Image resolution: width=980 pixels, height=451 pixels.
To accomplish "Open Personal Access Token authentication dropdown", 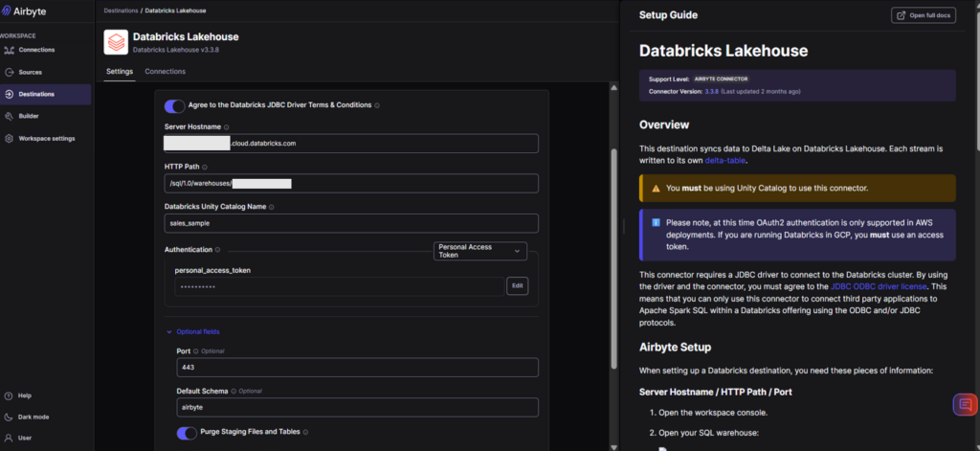I will coord(480,251).
